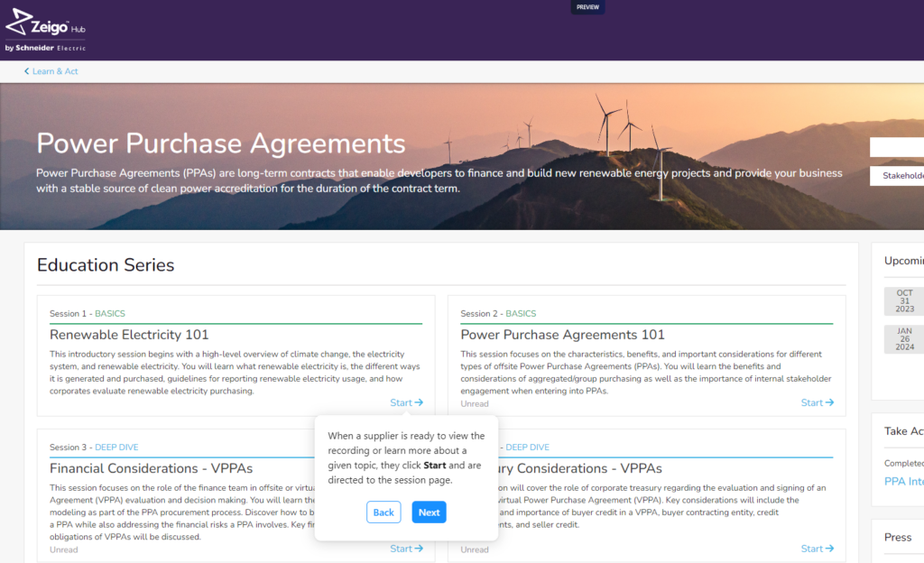Open the PPA link under Take Action
The height and width of the screenshot is (563, 924).
(x=904, y=481)
